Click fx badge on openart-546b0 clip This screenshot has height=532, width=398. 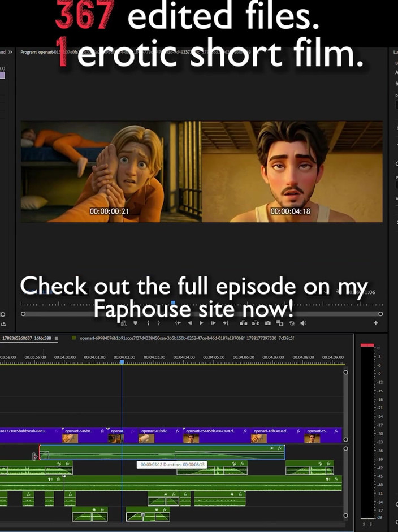tap(102, 431)
